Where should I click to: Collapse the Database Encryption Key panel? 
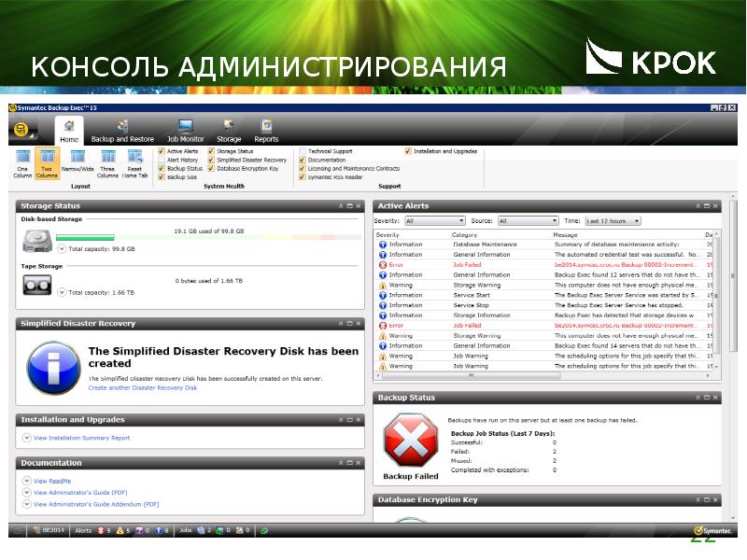pyautogui.click(x=698, y=500)
